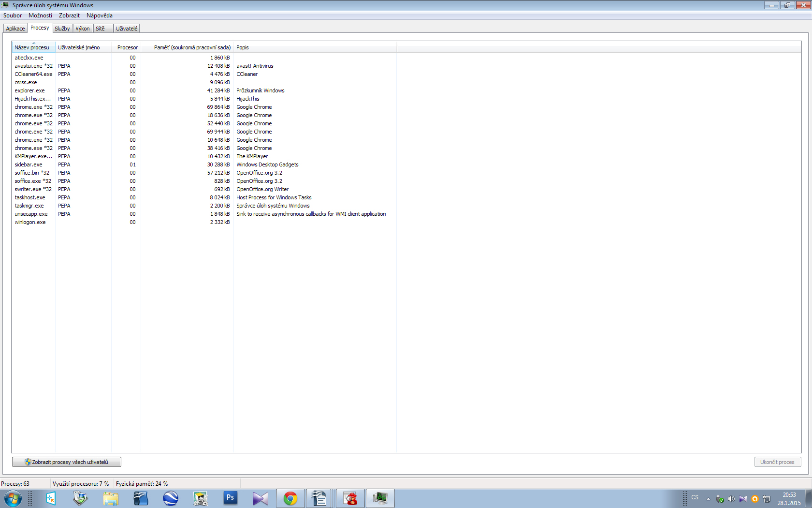Screen dimensions: 812x508
Task: Select the chrome.exe row using 38 416 kB
Action: pyautogui.click(x=204, y=148)
